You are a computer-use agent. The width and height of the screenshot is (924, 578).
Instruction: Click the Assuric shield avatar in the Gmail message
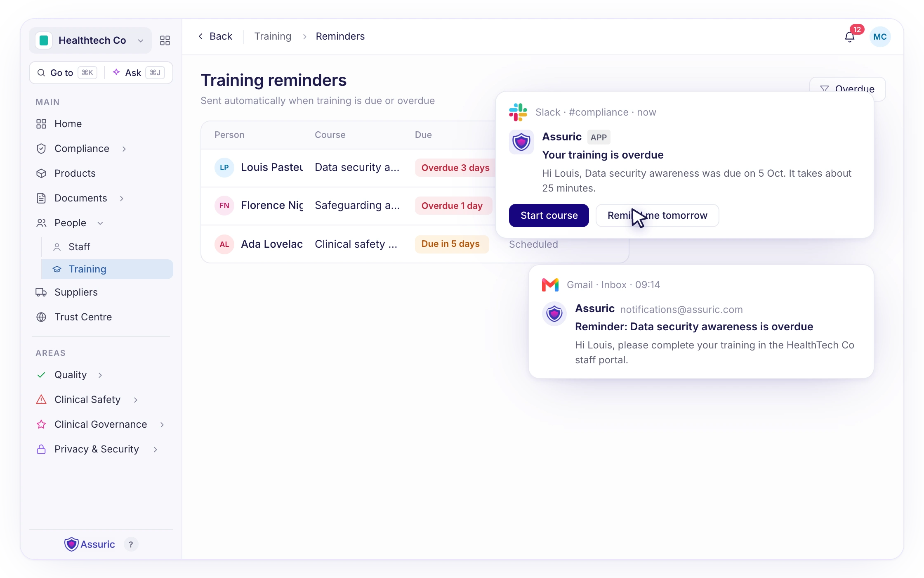(554, 314)
